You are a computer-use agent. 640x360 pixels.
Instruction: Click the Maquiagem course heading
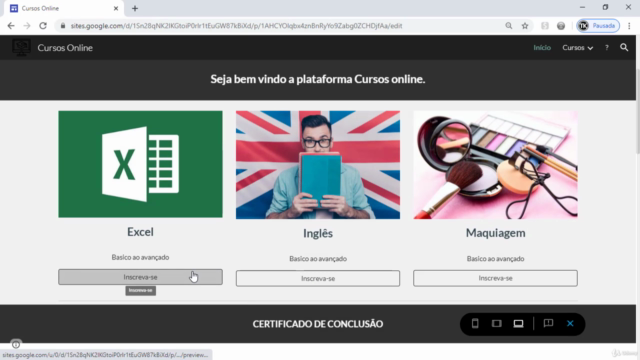point(496,233)
